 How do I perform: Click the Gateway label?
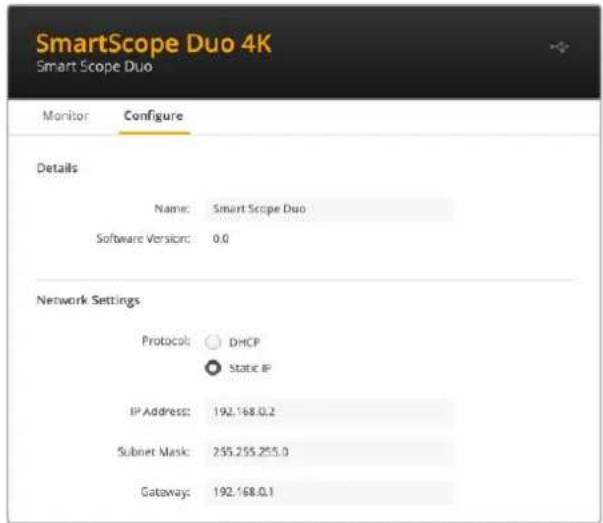pyautogui.click(x=165, y=492)
